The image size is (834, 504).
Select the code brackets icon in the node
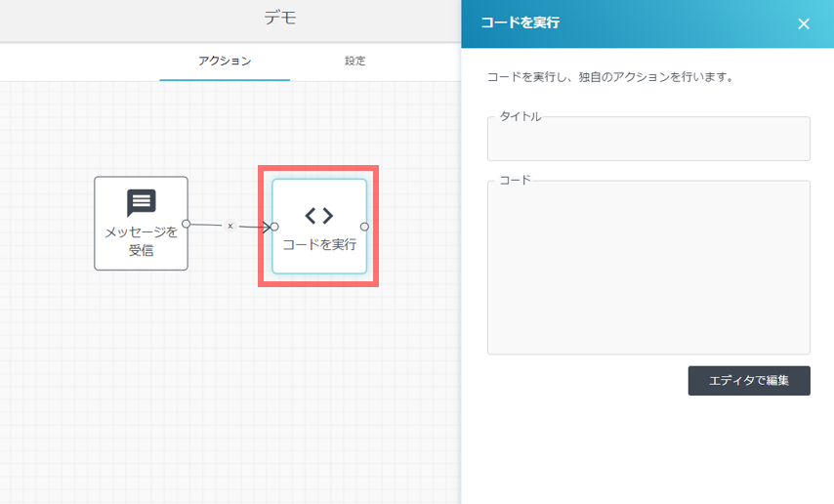319,216
